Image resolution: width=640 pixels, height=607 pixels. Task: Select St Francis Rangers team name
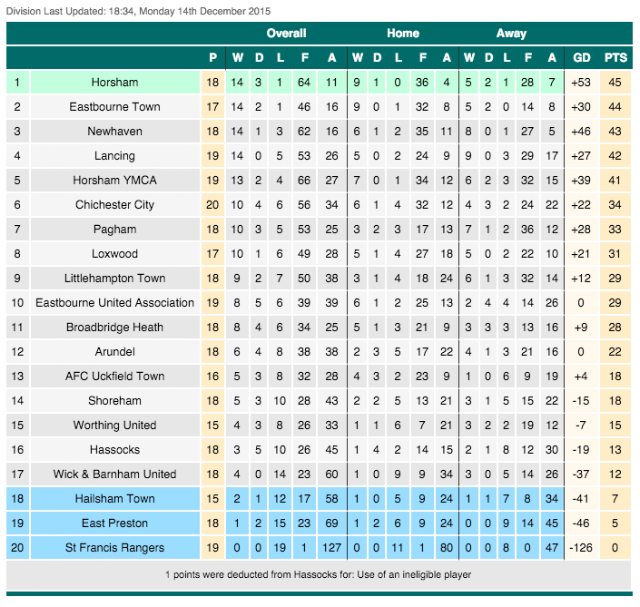[x=115, y=547]
